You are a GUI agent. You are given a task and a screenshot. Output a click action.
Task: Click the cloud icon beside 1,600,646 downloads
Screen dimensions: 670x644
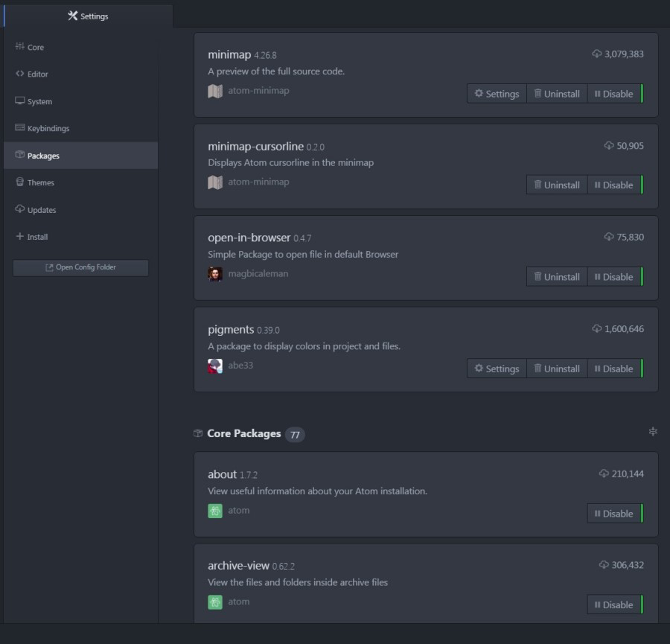596,328
